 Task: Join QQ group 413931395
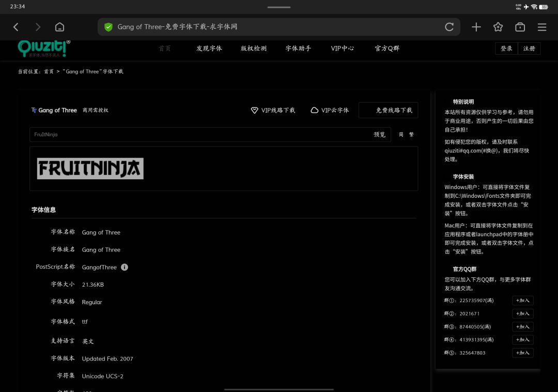pos(523,340)
